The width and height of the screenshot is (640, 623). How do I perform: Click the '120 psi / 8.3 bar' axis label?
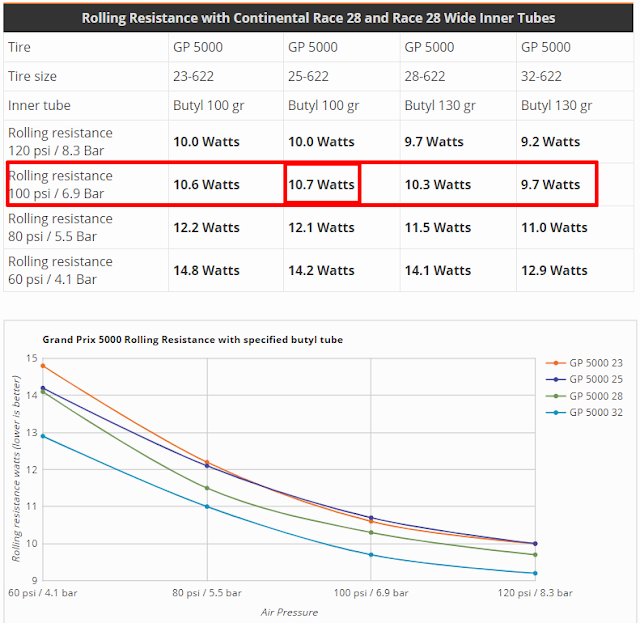click(535, 593)
